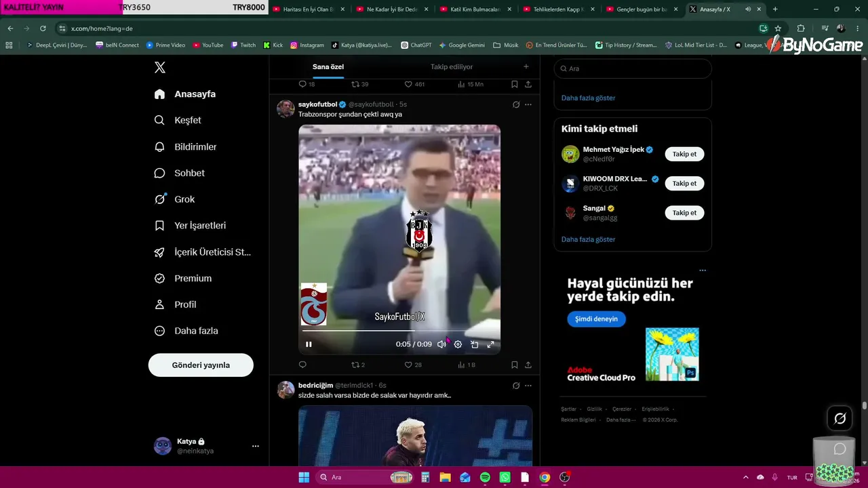Open a new Chrome tab
The width and height of the screenshot is (868, 488).
click(x=775, y=9)
